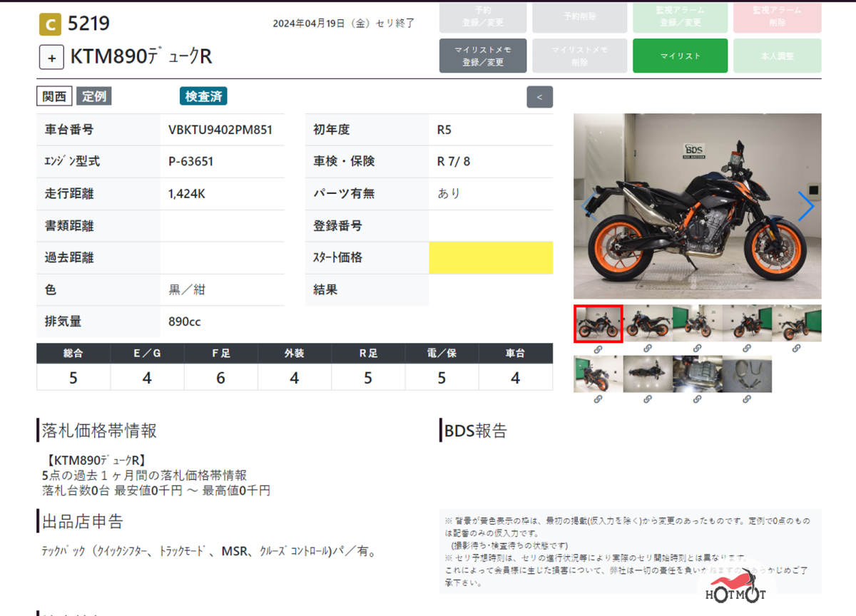Click the E/G score header cell

coord(147,353)
